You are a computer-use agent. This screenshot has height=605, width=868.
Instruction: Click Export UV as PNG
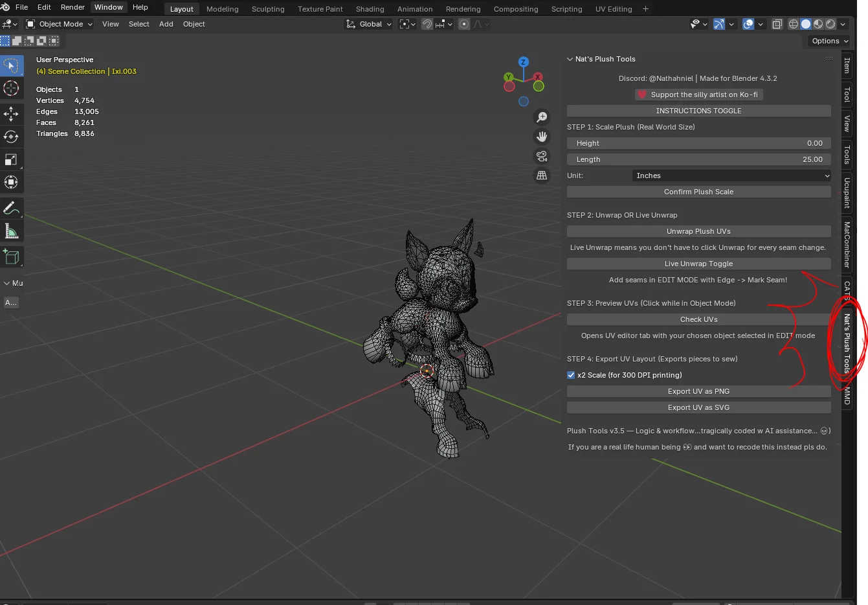[x=698, y=391]
